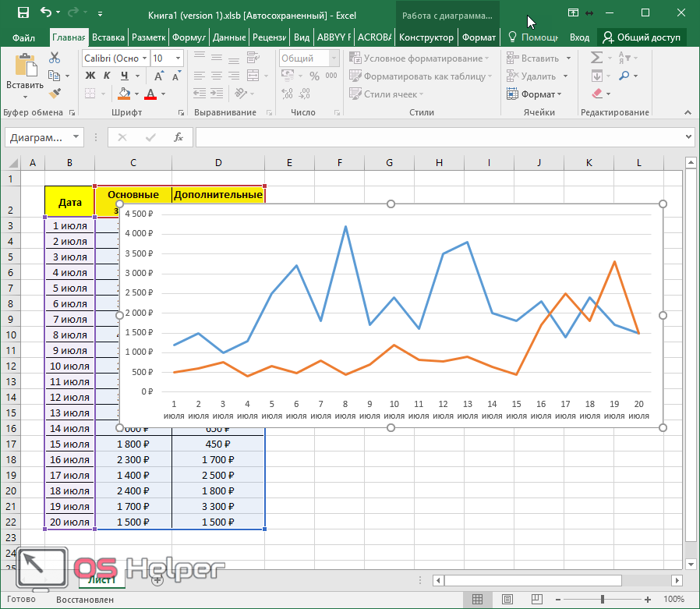Toggle bold Ж formatting
The height and width of the screenshot is (609, 700).
[90, 76]
